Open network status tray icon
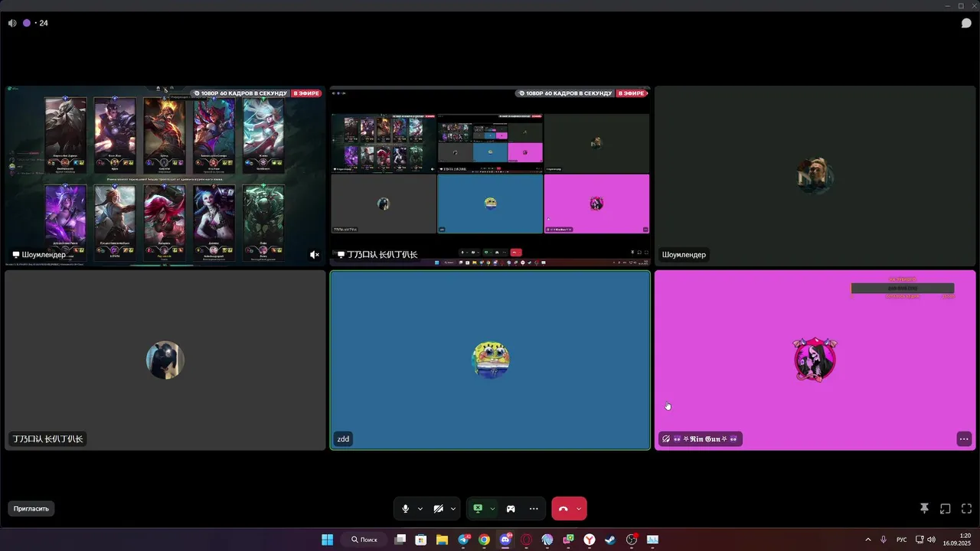Image resolution: width=980 pixels, height=551 pixels. 920,540
